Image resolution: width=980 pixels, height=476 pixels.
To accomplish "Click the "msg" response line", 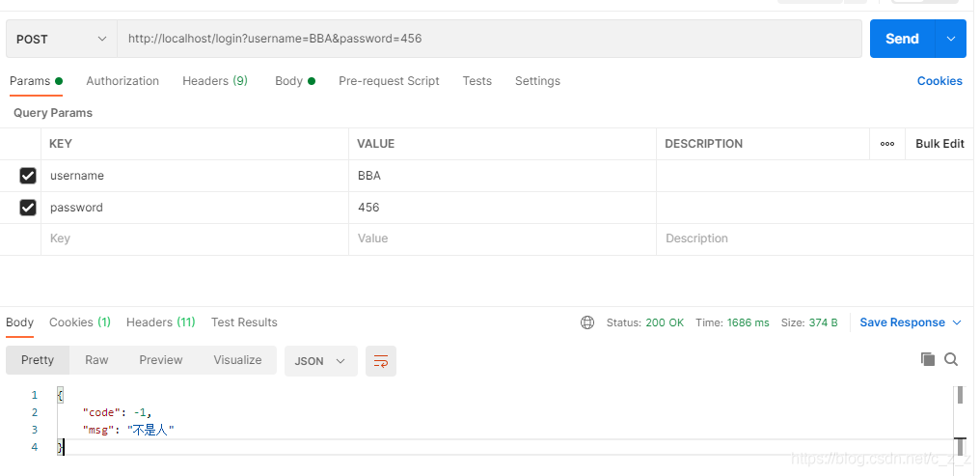I will pos(128,430).
